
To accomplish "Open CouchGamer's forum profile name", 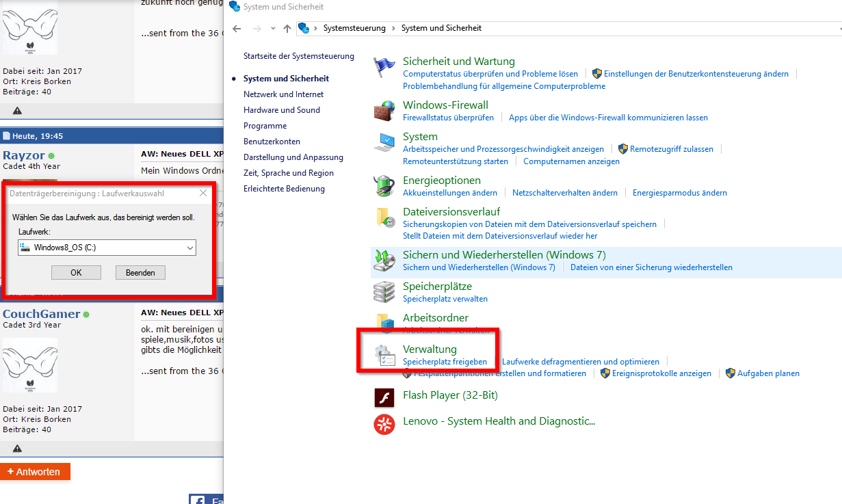I will (41, 315).
